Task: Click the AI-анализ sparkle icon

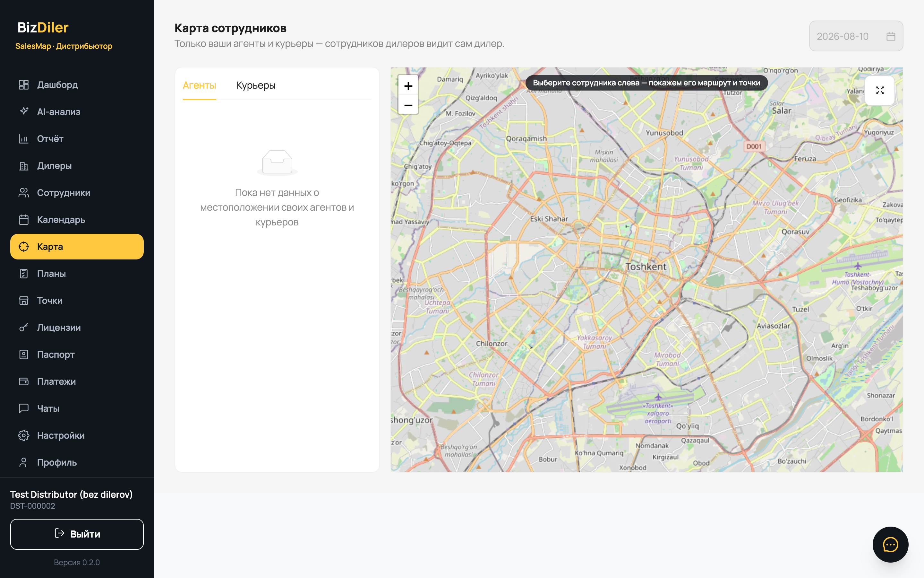Action: coord(24,112)
